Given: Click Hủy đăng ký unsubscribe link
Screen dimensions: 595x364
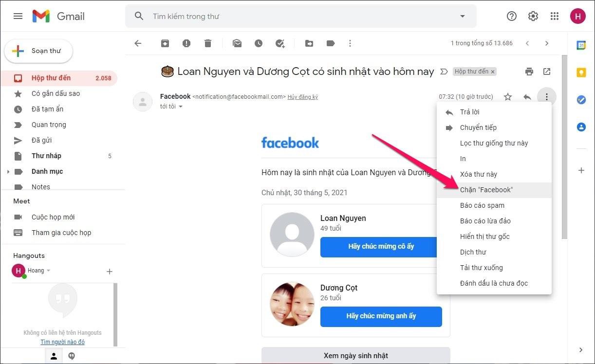Looking at the screenshot, I should [303, 97].
